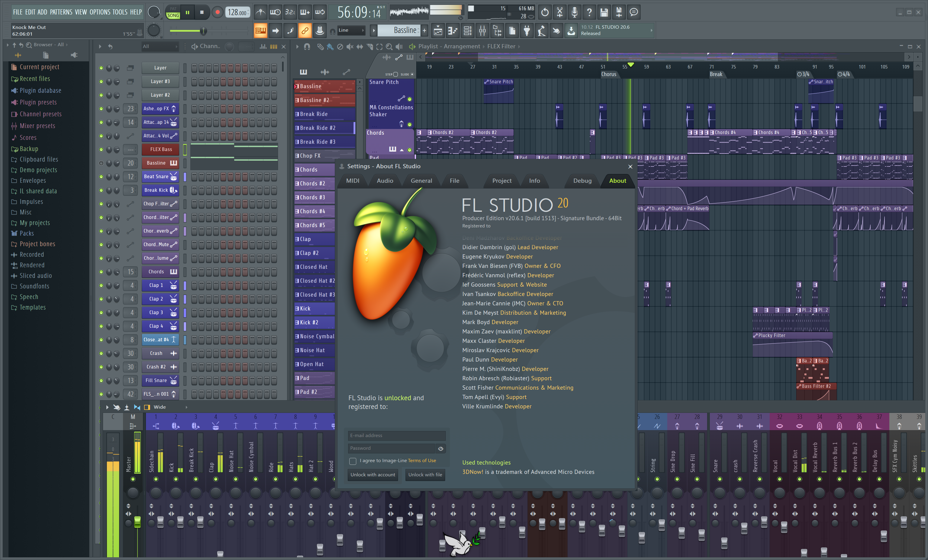
Task: Click the microphone recording icon in toolbar
Action: tap(574, 12)
